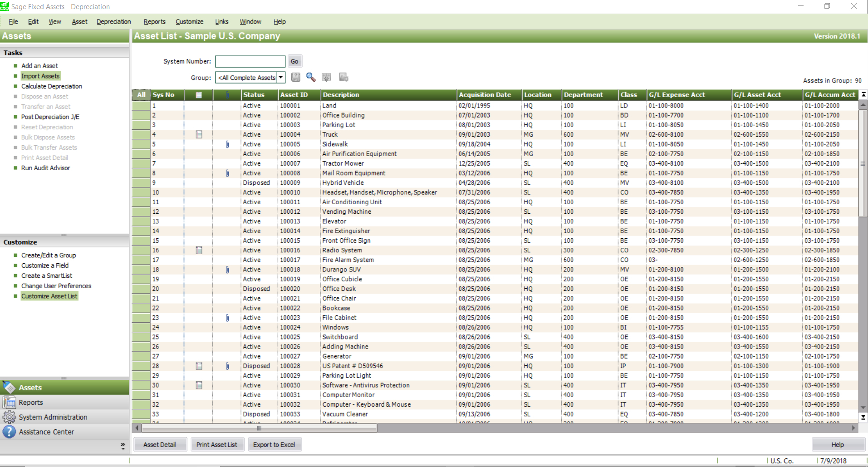Expand the navigation pane options chevron
The width and height of the screenshot is (868, 467).
(x=123, y=446)
